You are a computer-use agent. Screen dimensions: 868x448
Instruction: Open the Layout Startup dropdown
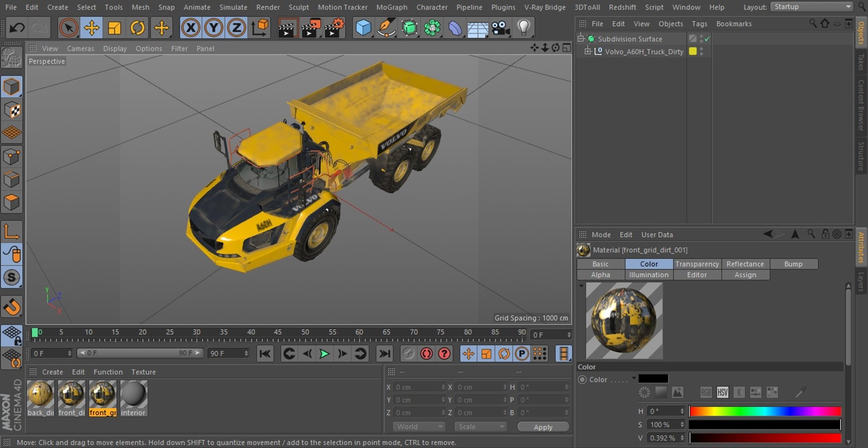point(812,7)
